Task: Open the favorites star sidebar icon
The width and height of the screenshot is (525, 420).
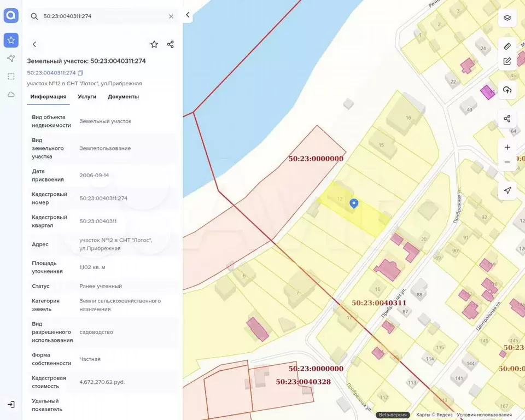Action: [11, 40]
